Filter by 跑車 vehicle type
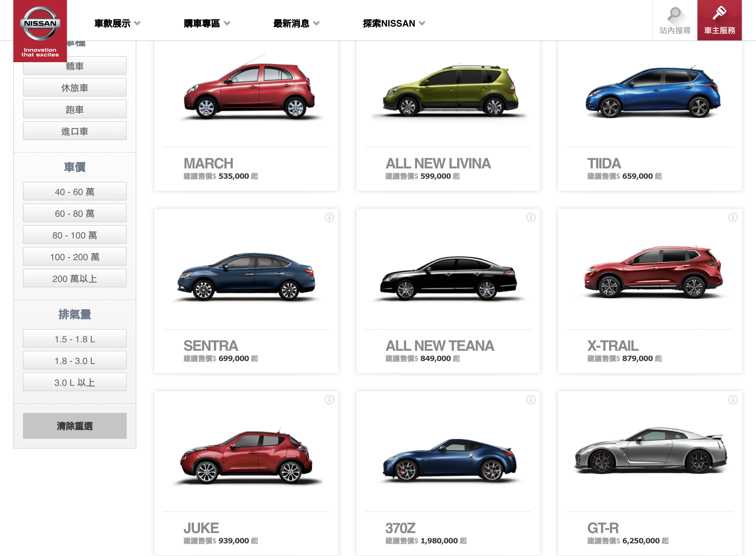 tap(75, 109)
